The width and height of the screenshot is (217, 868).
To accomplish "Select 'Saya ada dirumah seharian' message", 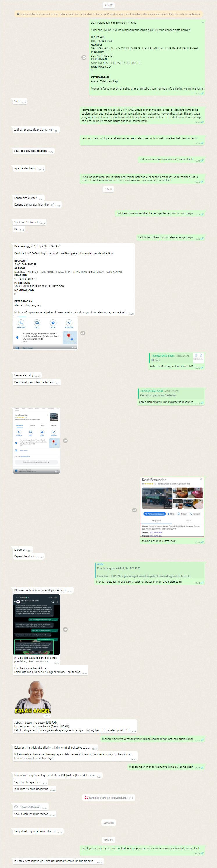I will 33,151.
